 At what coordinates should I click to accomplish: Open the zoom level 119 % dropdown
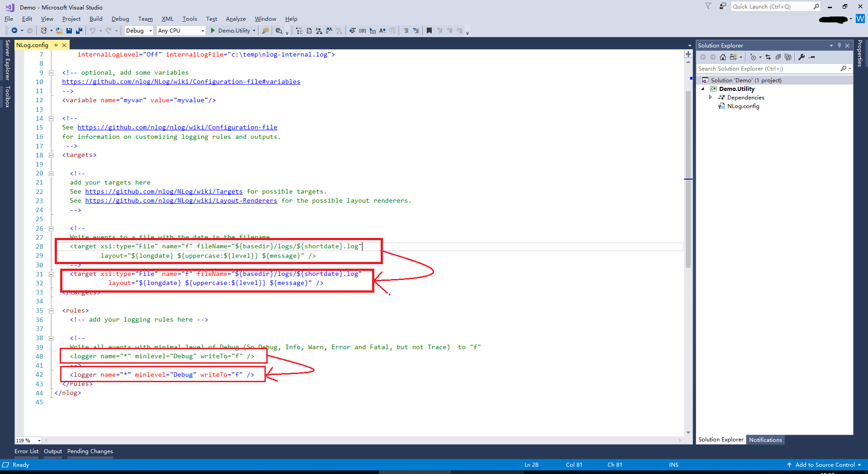(x=39, y=441)
